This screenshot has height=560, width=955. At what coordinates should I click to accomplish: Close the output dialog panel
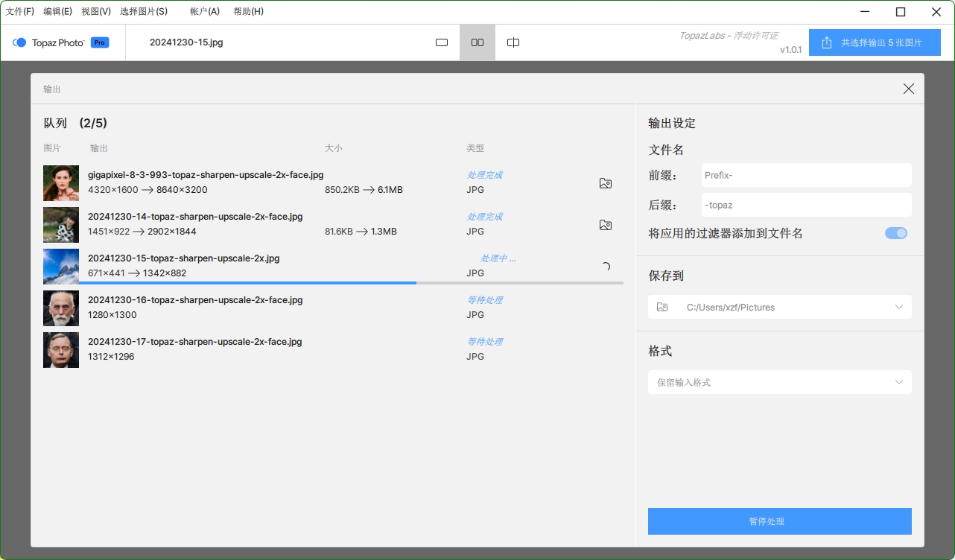(908, 89)
